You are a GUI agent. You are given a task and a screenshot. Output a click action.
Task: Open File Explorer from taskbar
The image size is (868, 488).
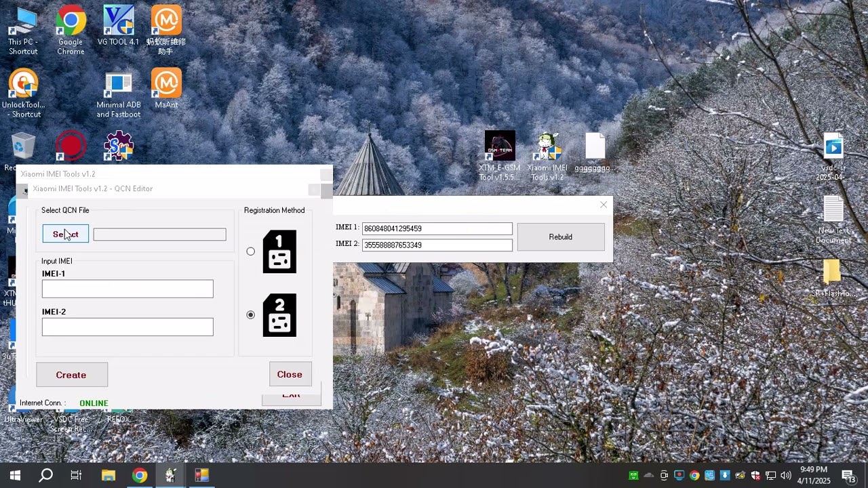[x=108, y=475]
